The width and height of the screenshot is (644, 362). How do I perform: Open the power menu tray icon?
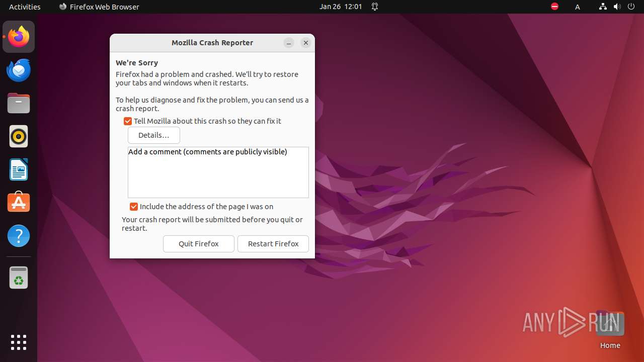(631, 7)
